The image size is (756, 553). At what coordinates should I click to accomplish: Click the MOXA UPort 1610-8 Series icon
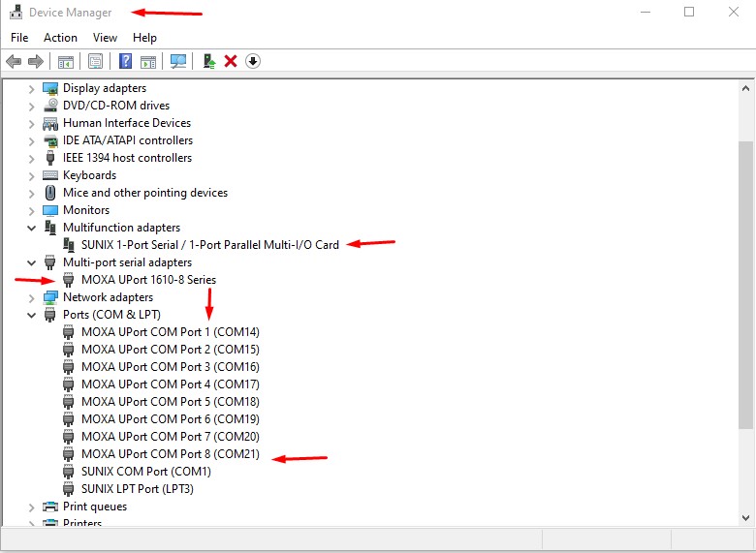[69, 280]
